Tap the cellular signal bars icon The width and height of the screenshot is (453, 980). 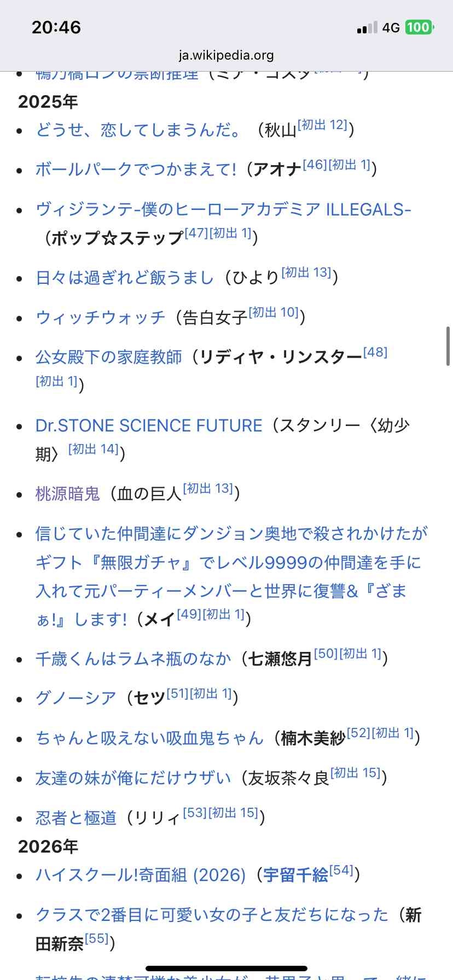(x=367, y=27)
